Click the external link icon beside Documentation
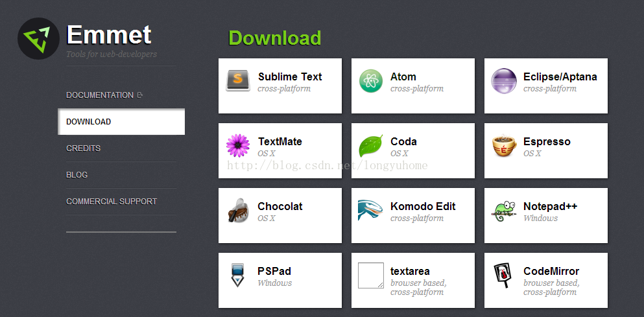This screenshot has width=644, height=317. pos(139,95)
